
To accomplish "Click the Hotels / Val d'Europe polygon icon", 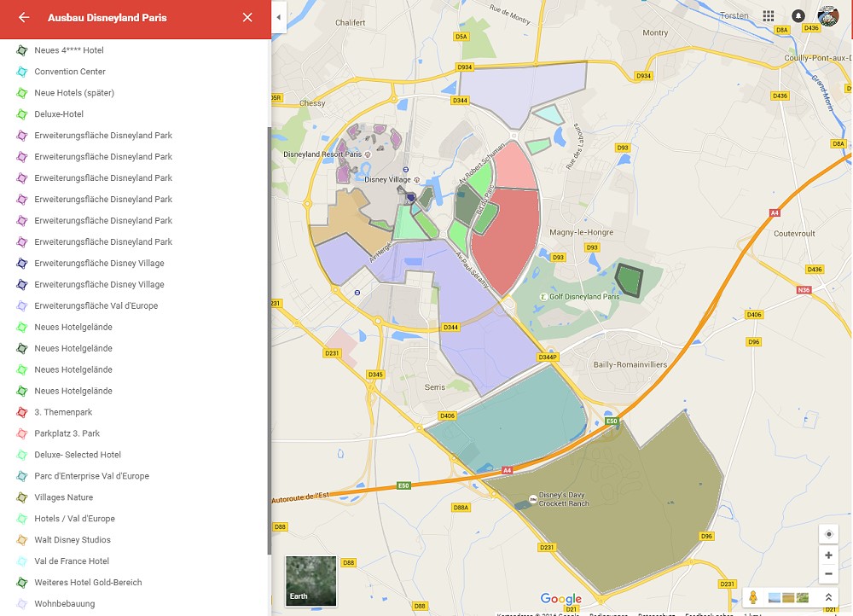I will tap(22, 518).
